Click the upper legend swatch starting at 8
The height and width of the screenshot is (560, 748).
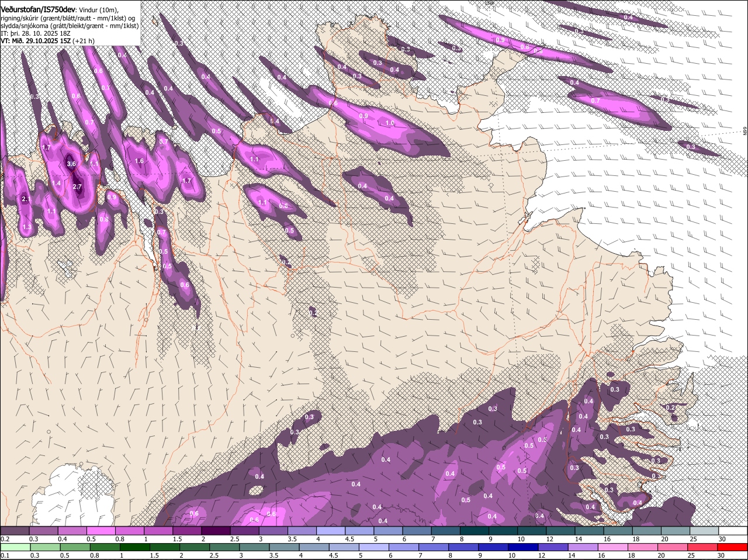click(x=475, y=530)
